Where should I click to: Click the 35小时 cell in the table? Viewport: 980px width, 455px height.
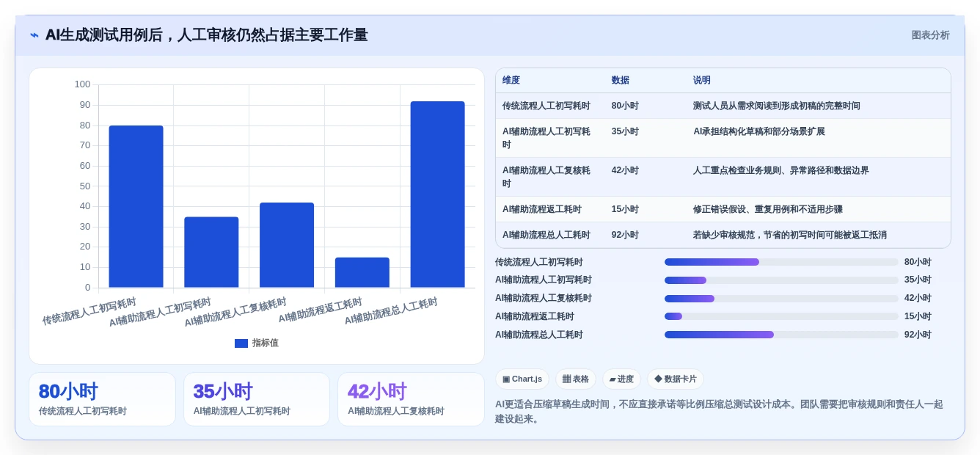coord(625,131)
